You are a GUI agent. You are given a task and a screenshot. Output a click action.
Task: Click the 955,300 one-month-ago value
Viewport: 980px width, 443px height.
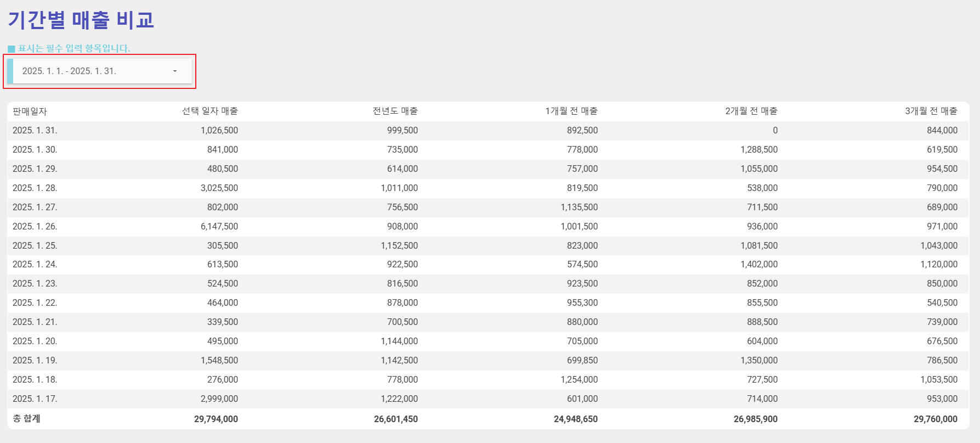[x=582, y=303]
